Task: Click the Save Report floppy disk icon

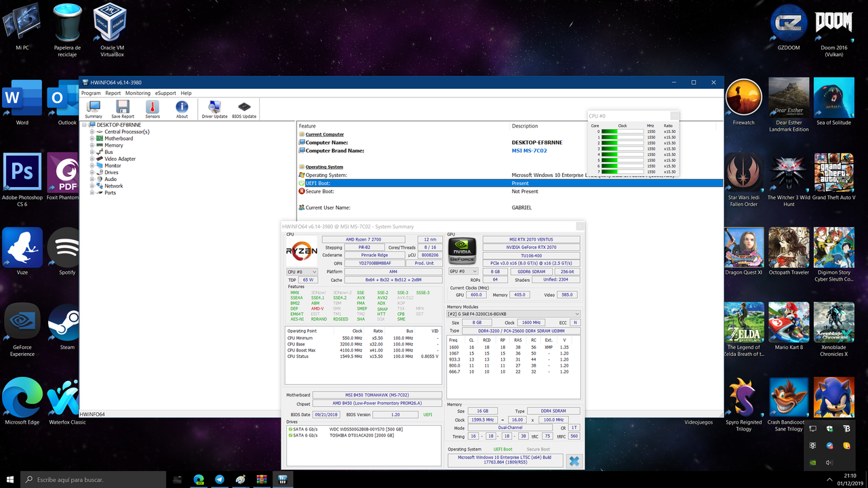Action: (x=123, y=110)
